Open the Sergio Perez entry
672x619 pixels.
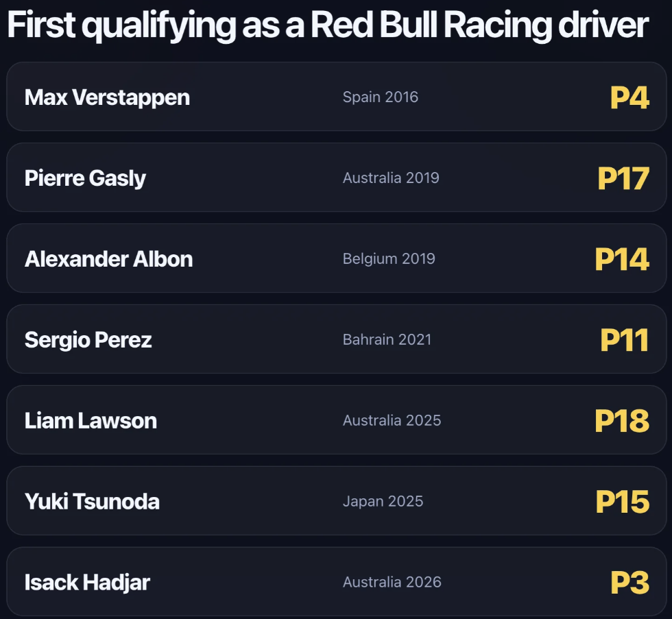(x=88, y=340)
